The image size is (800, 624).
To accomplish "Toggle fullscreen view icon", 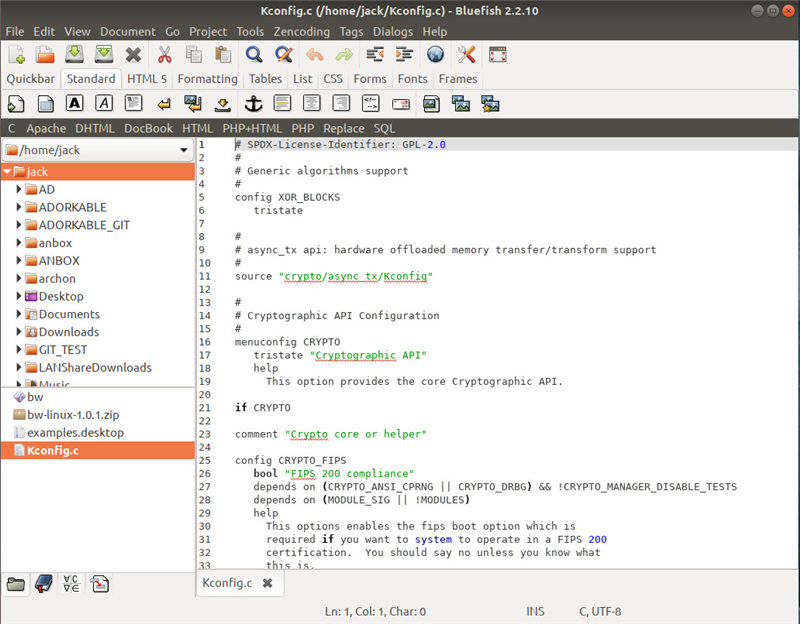I will [497, 54].
